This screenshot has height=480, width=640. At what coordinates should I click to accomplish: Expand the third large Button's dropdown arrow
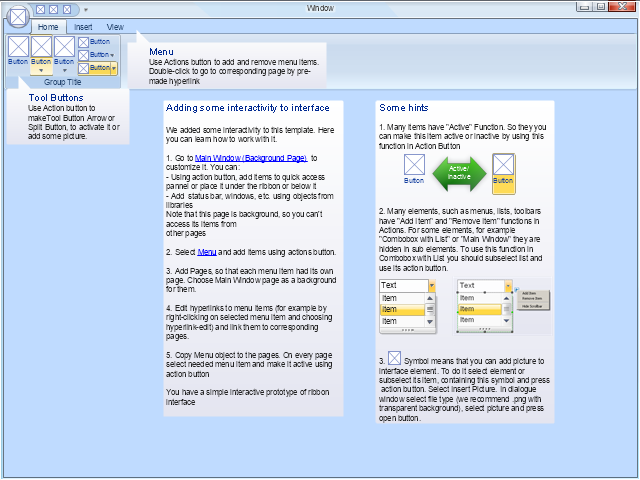click(x=64, y=71)
